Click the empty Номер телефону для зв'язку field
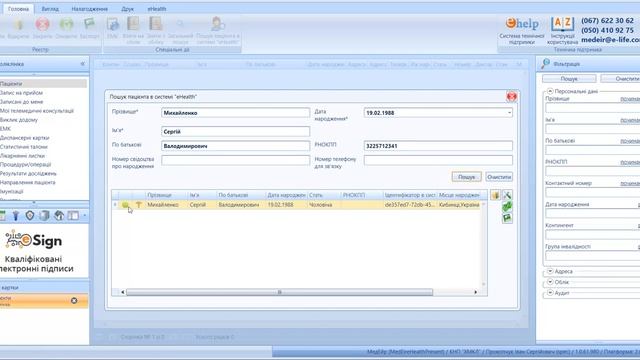Viewport: 640px width, 360px height. (x=438, y=160)
